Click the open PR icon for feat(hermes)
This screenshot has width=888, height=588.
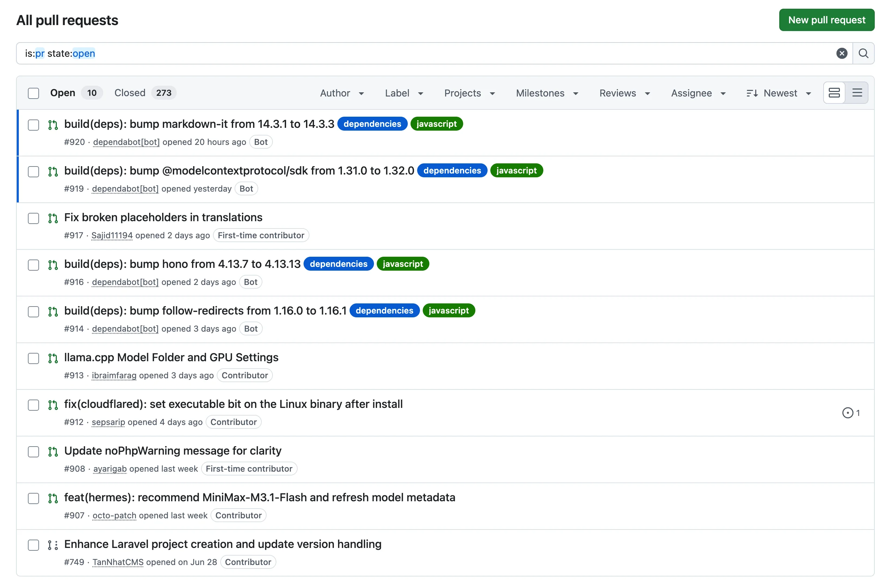53,498
